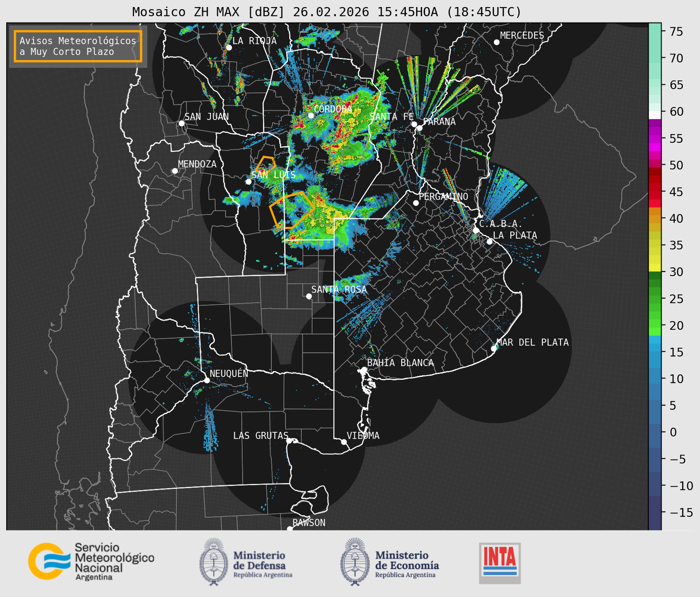
Task: Click the Avisos Meteorológicos a Muy Corto Plazo box
Action: [x=78, y=46]
